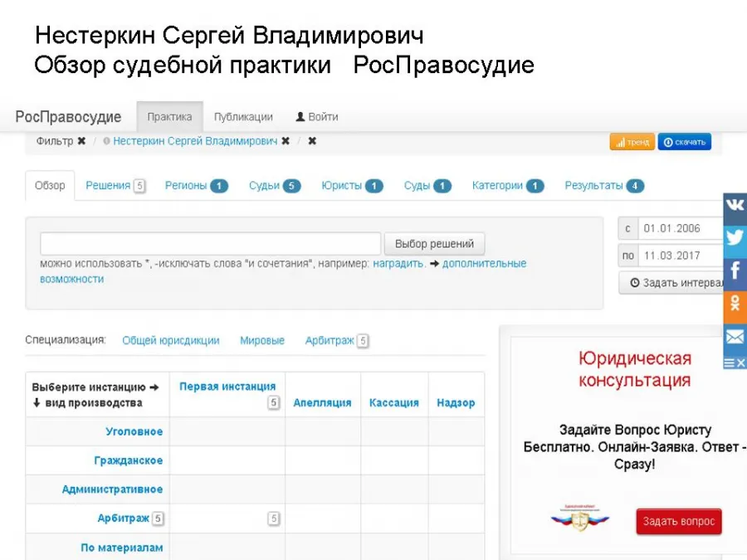747x560 pixels.
Task: Click Нестеркин Сергей Владимирович breadcrumb link
Action: pyautogui.click(x=195, y=141)
